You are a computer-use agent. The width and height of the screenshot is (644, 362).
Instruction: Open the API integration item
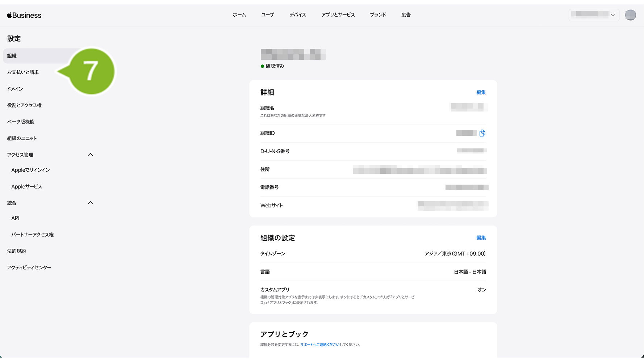point(15,218)
